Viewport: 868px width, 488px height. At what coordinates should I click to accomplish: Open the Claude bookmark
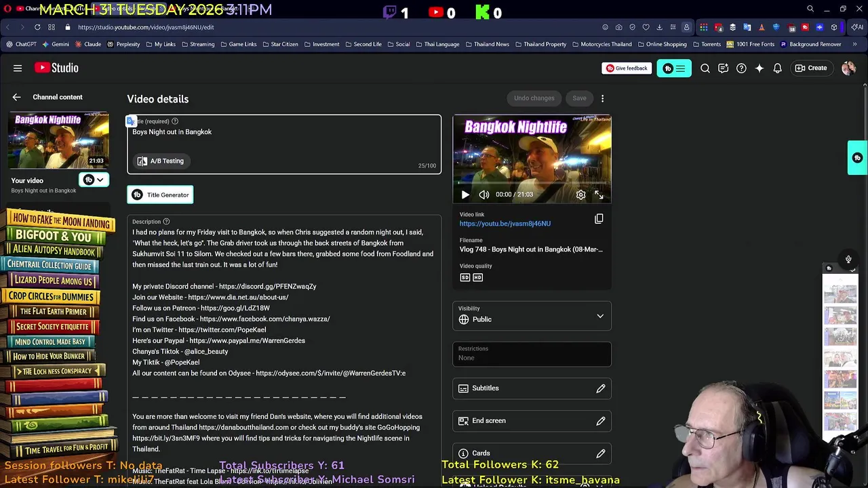coord(88,44)
